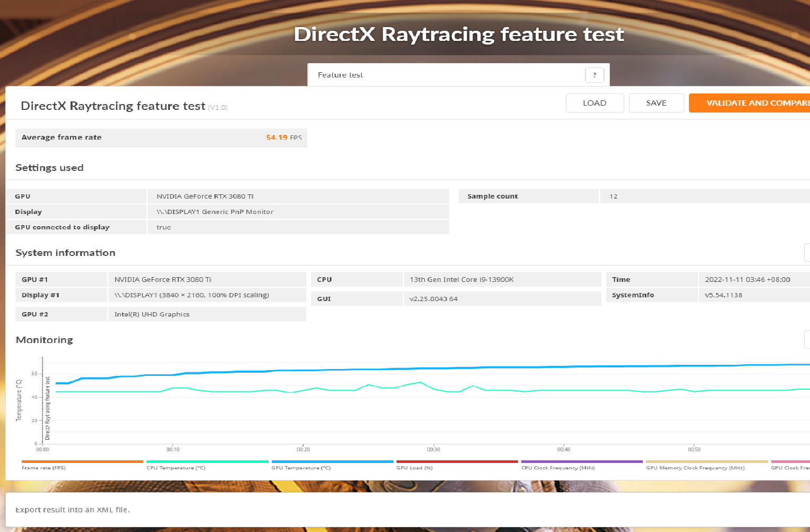Click the 00:40 timeline marker on chart
The image size is (810, 532).
564,450
